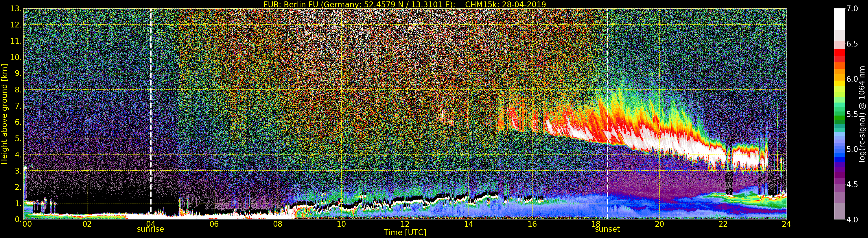Image resolution: width=868 pixels, height=238 pixels.
Task: Click the height axis tick "9."
Action: 18,73
